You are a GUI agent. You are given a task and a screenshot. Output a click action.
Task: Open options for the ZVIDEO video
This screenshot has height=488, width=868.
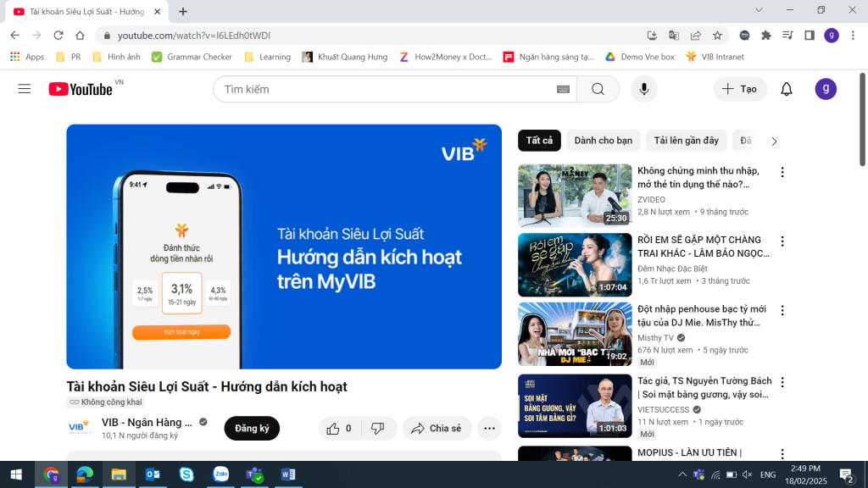click(782, 172)
